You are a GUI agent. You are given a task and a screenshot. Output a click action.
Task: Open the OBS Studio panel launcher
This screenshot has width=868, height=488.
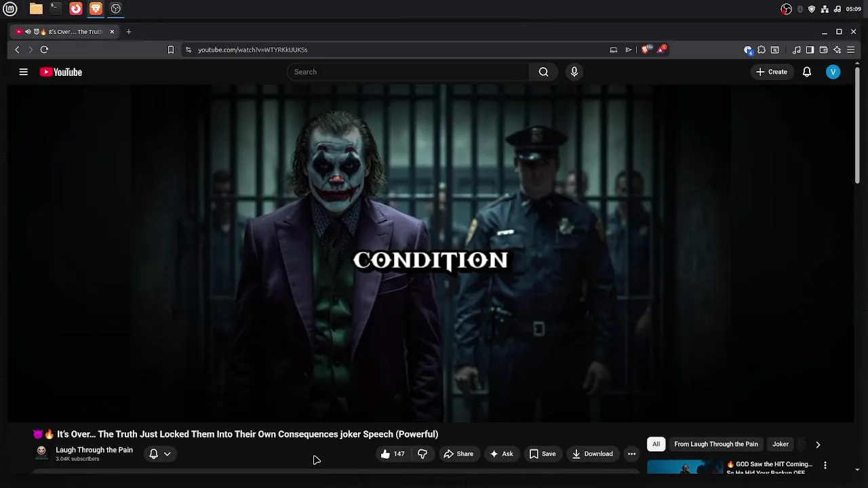pos(116,9)
